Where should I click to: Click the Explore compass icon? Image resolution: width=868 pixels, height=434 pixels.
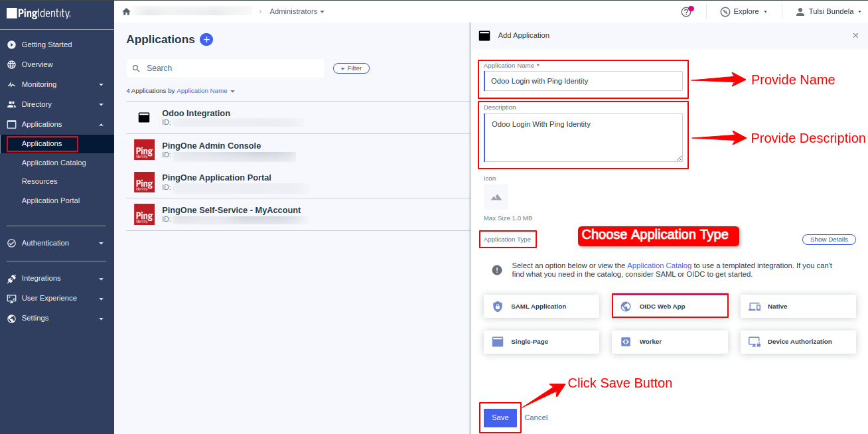click(725, 12)
